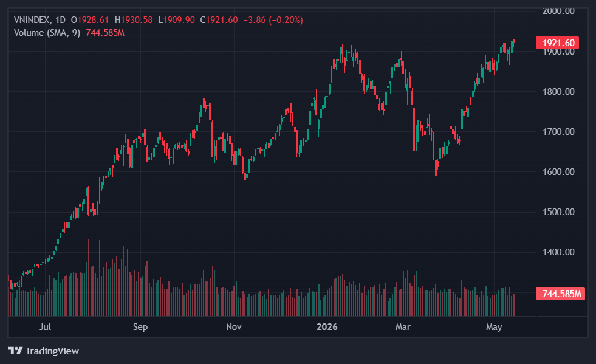Click the 1600.00 price axis label
This screenshot has width=596, height=364.
click(558, 171)
